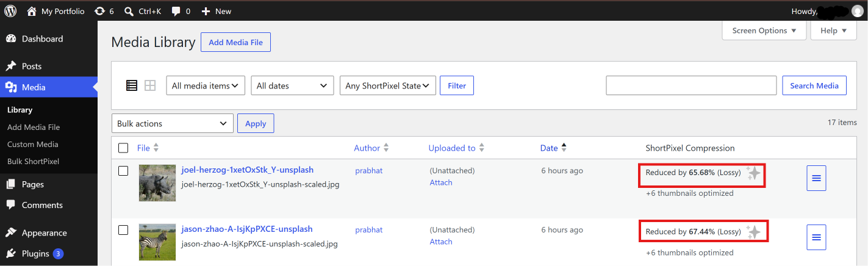Sort by Author column

pyautogui.click(x=371, y=148)
